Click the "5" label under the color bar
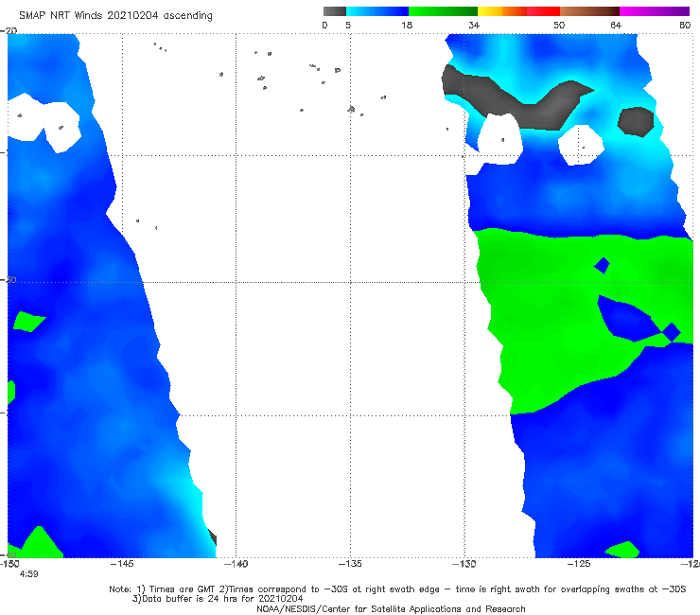 tap(348, 26)
